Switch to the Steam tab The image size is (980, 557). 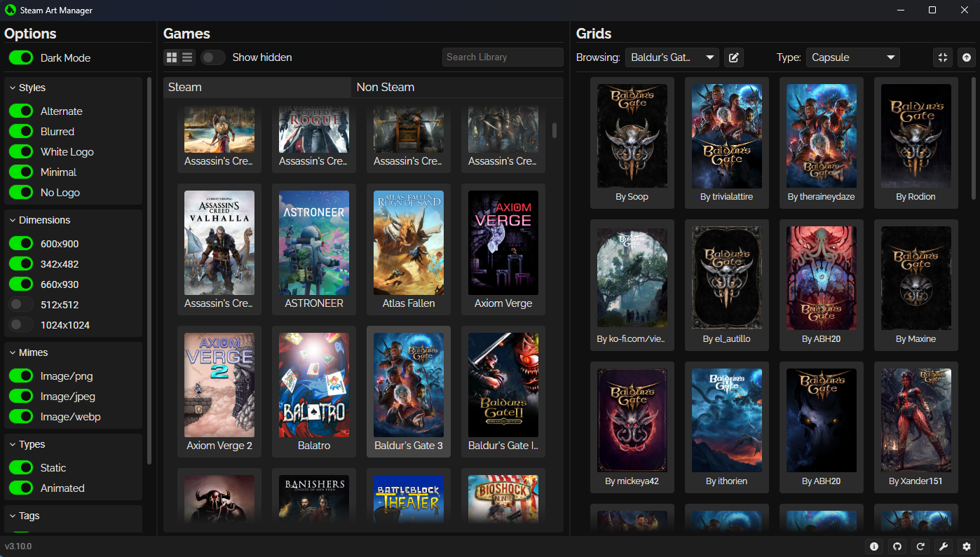coord(257,88)
